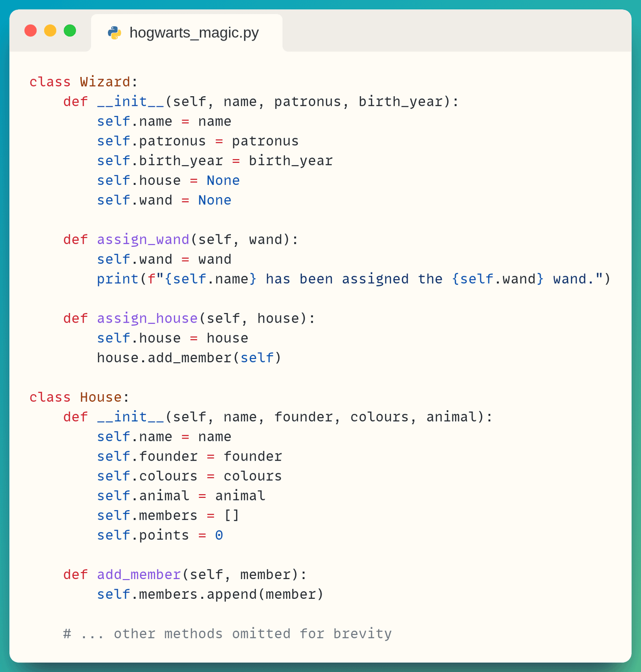The height and width of the screenshot is (672, 641).
Task: Click the Wizard class name
Action: [105, 82]
